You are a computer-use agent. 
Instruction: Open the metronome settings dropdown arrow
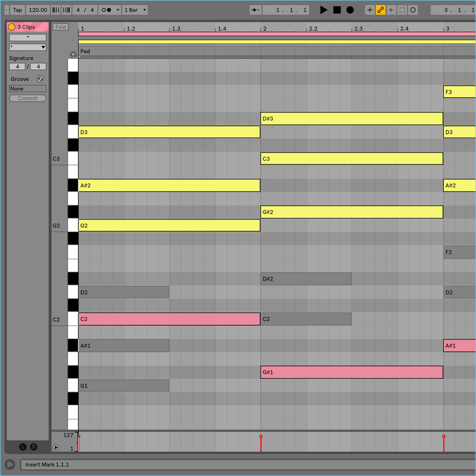(x=118, y=10)
